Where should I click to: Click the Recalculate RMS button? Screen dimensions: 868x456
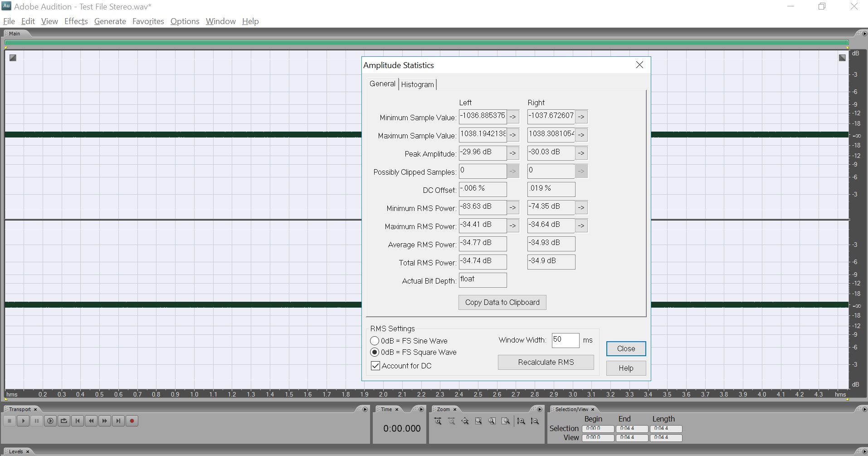(546, 362)
